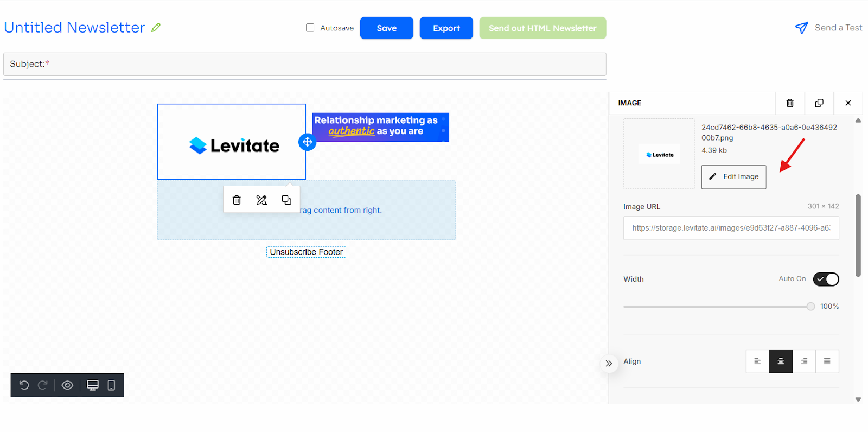Click the redo icon in bottom toolbar
This screenshot has width=868, height=432.
(x=42, y=385)
